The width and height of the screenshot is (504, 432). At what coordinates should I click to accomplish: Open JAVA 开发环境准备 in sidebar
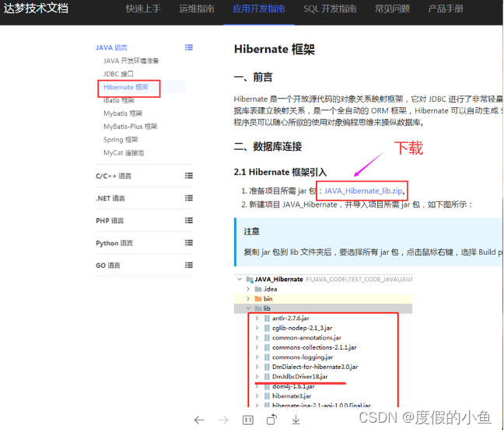coord(131,61)
